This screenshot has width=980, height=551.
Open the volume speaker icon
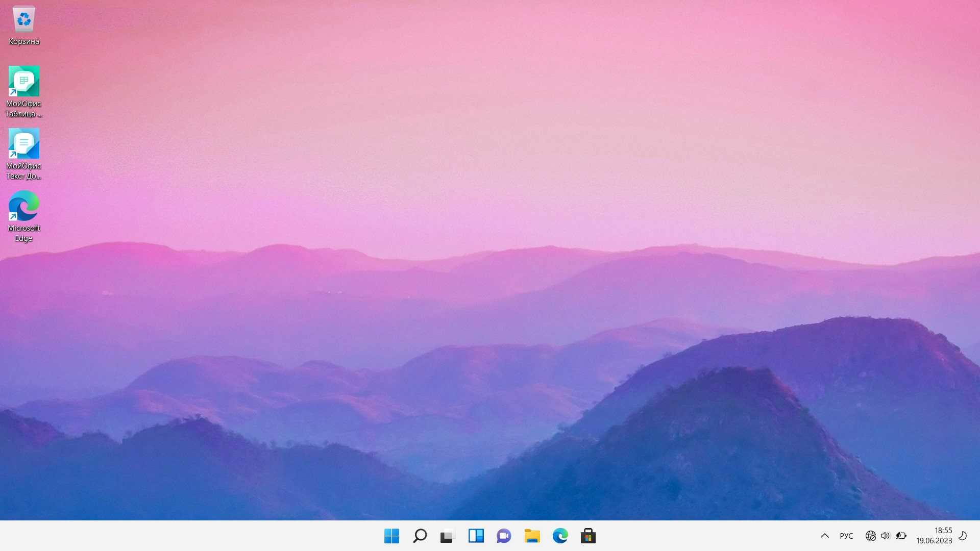886,536
